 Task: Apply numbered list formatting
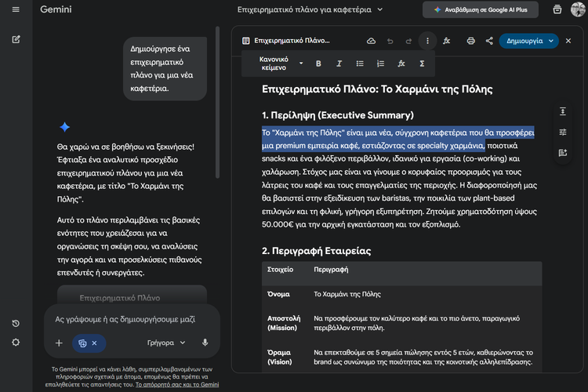pos(380,64)
